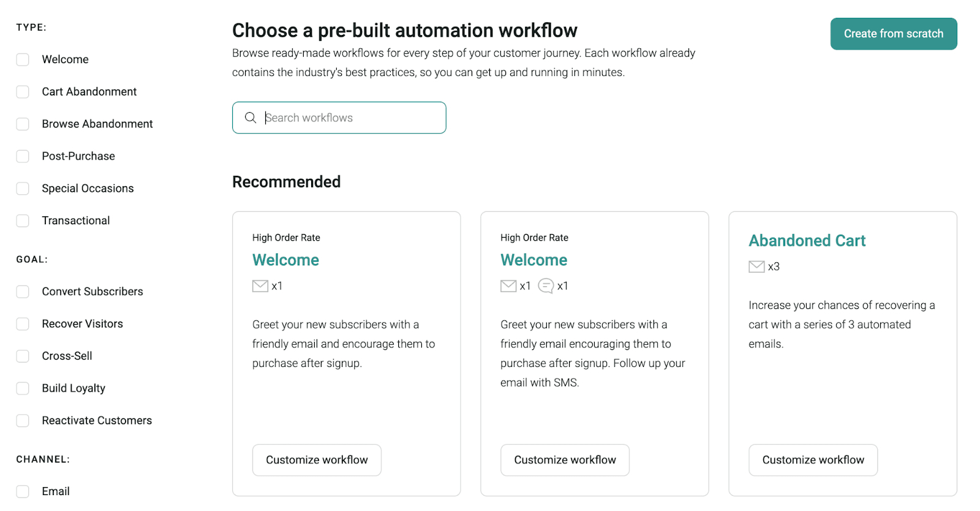Click the GOAL: filter group label
The height and width of the screenshot is (511, 980).
pyautogui.click(x=32, y=260)
